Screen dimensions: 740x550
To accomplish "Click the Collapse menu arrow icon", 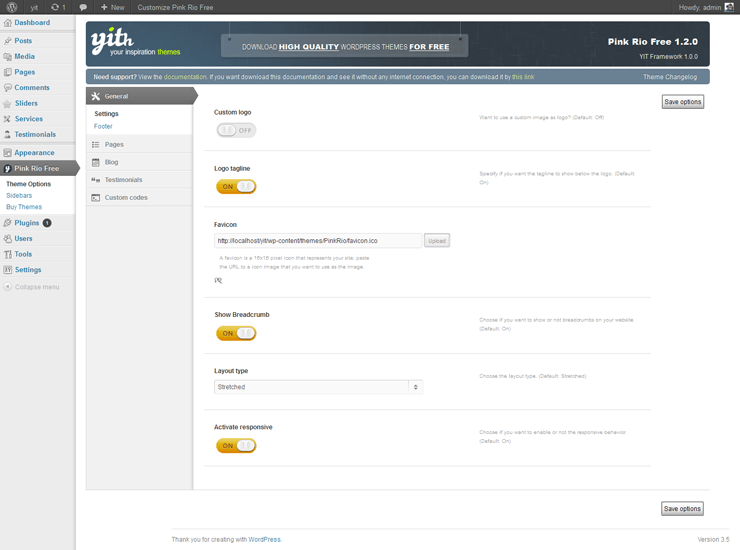I will pos(7,287).
